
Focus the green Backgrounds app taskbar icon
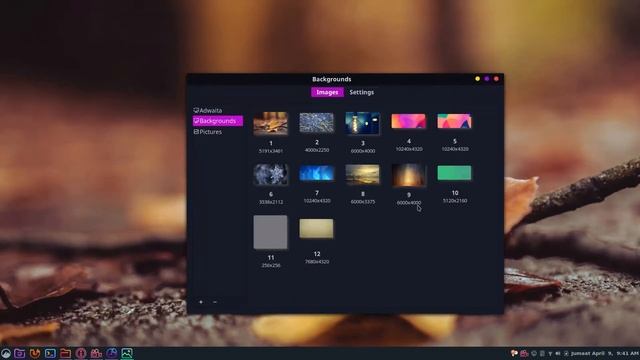tap(127, 353)
